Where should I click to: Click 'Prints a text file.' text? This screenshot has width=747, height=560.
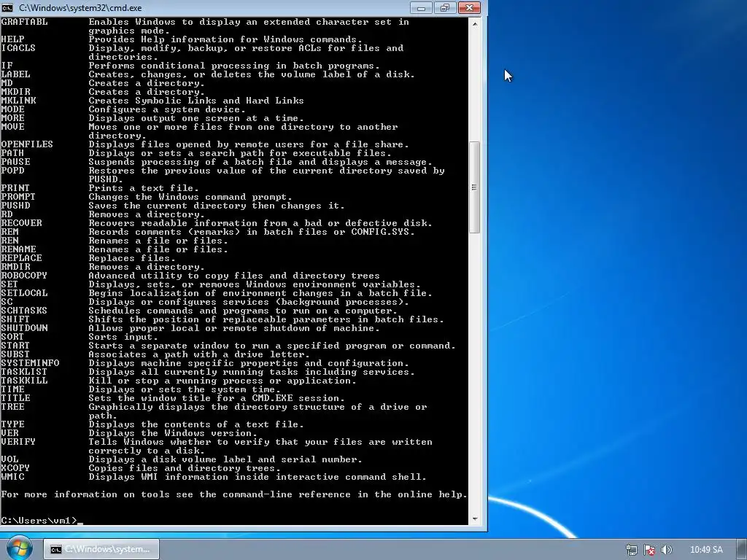tap(144, 188)
